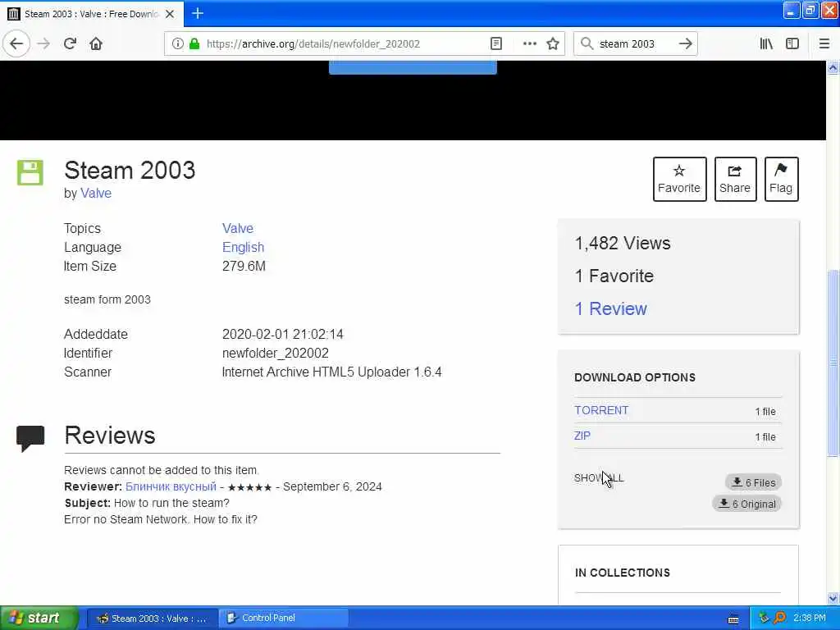
Task: Click the 'Reviews' section heading
Action: point(110,435)
